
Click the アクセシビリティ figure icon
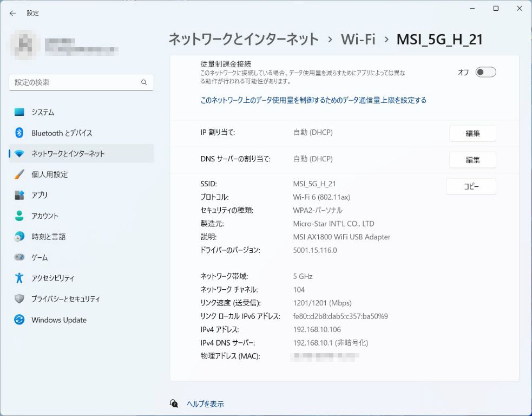point(19,278)
